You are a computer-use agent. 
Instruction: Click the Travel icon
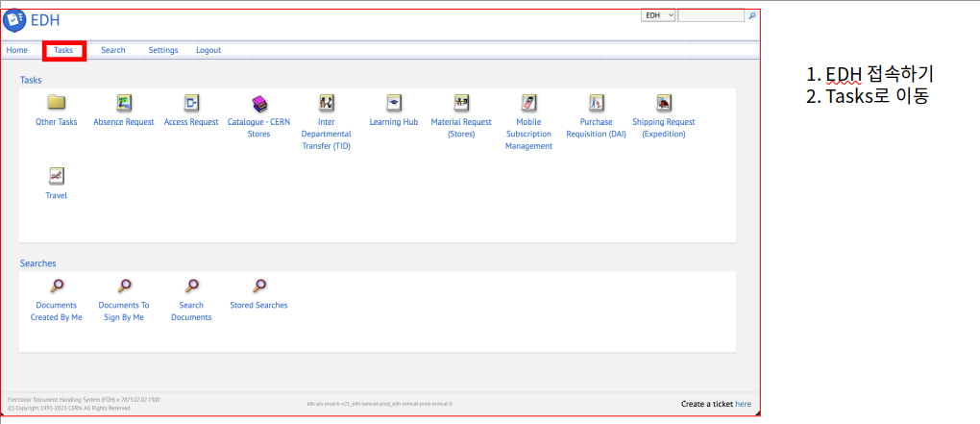(57, 176)
